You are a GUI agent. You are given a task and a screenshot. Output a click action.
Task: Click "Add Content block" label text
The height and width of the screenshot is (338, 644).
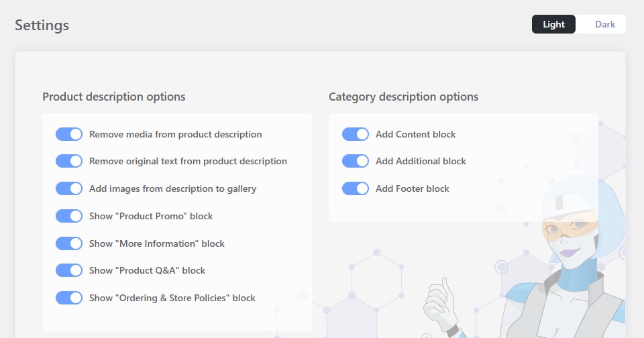415,134
